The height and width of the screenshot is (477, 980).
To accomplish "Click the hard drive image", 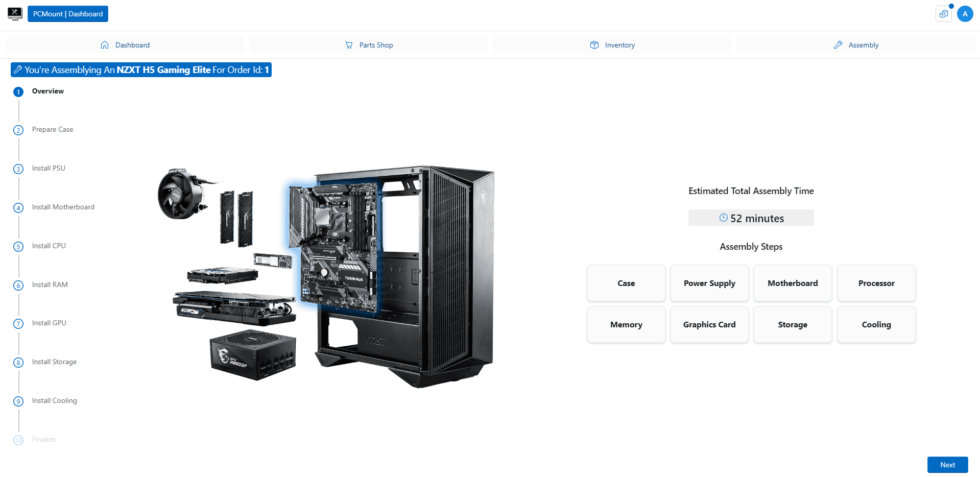I will click(x=222, y=275).
